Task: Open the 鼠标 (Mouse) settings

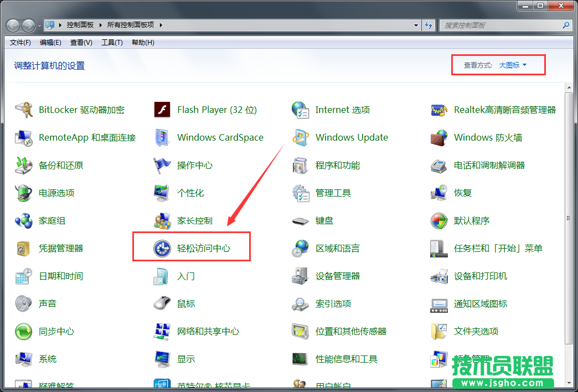Action: 184,303
